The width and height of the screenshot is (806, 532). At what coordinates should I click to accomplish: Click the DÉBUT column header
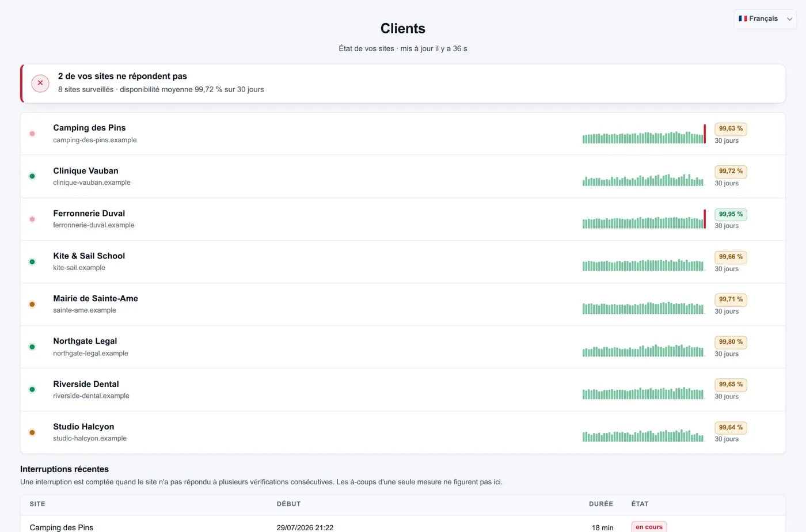click(288, 504)
